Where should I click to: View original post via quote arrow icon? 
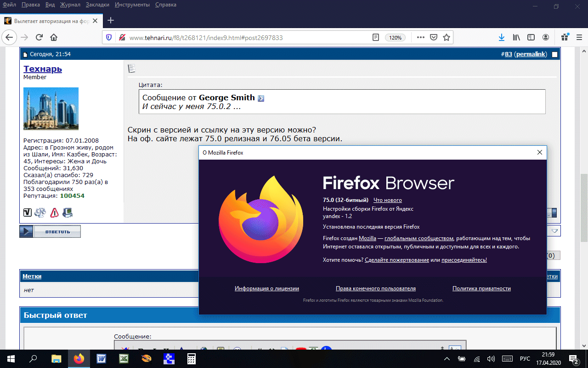click(261, 98)
